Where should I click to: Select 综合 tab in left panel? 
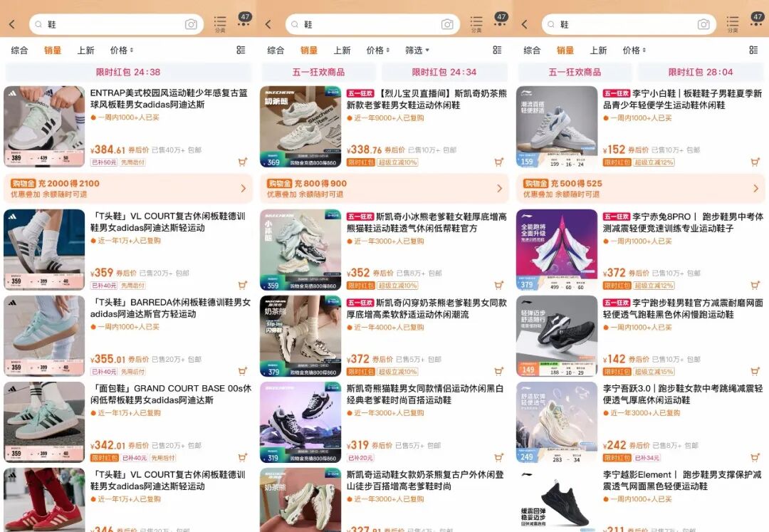click(x=20, y=50)
